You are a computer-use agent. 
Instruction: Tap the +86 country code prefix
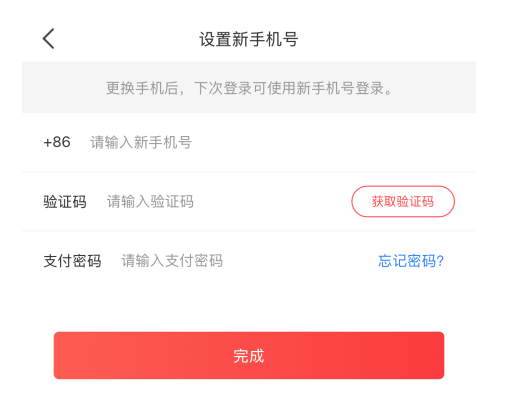point(57,142)
